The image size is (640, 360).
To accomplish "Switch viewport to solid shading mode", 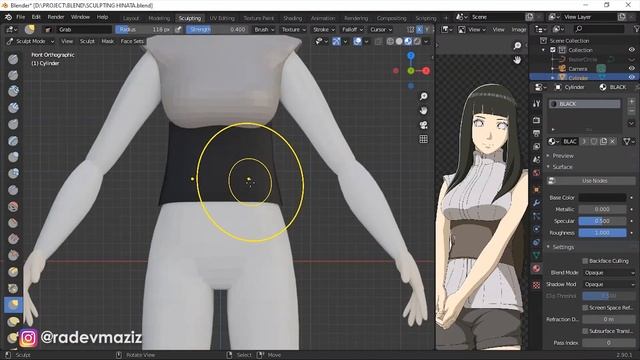I will click(x=399, y=41).
